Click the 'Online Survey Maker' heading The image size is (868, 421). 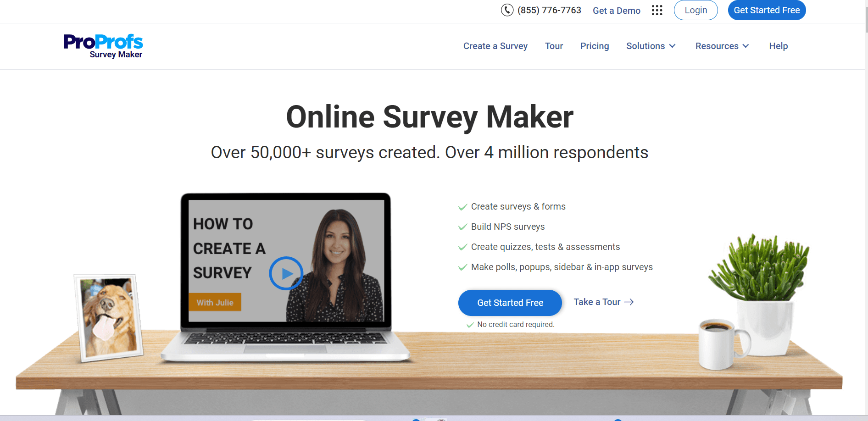430,117
